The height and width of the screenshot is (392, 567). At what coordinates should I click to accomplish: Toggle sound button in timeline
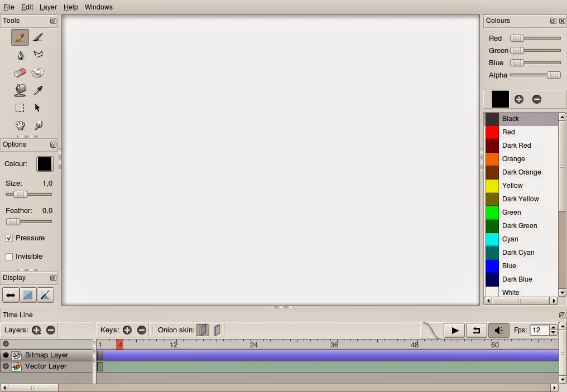(x=499, y=330)
